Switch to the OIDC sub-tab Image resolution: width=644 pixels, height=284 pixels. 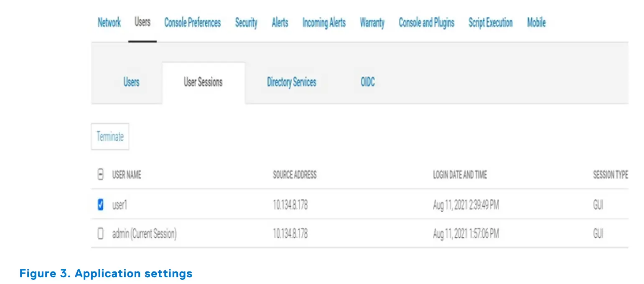pos(367,82)
